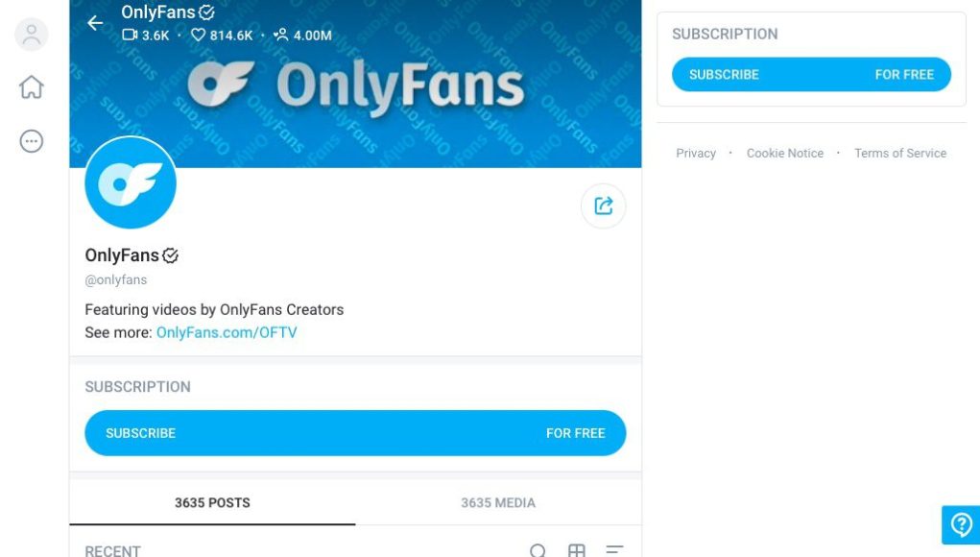
Task: Open the sort filter lines icon
Action: (x=614, y=550)
